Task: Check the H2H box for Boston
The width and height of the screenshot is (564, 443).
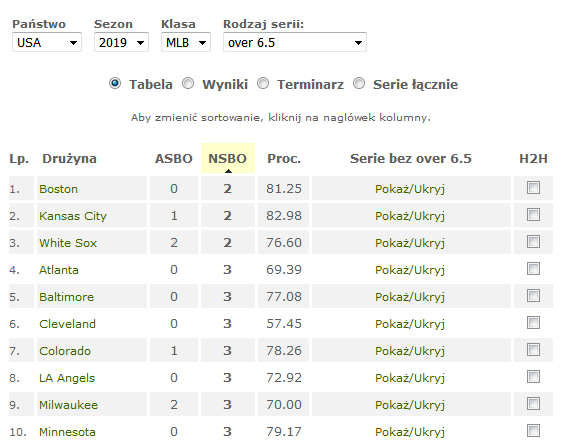Action: (x=533, y=188)
